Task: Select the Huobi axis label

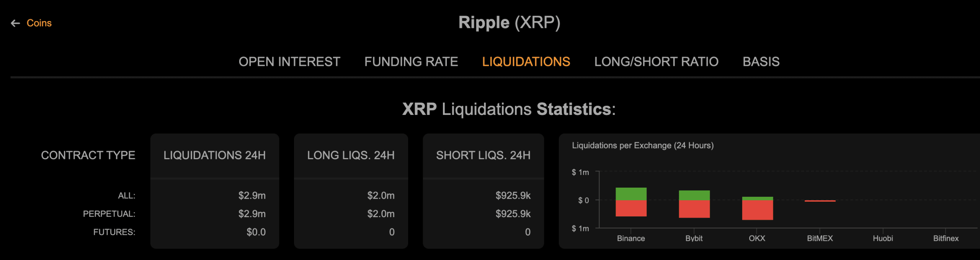Action: pyautogui.click(x=884, y=238)
